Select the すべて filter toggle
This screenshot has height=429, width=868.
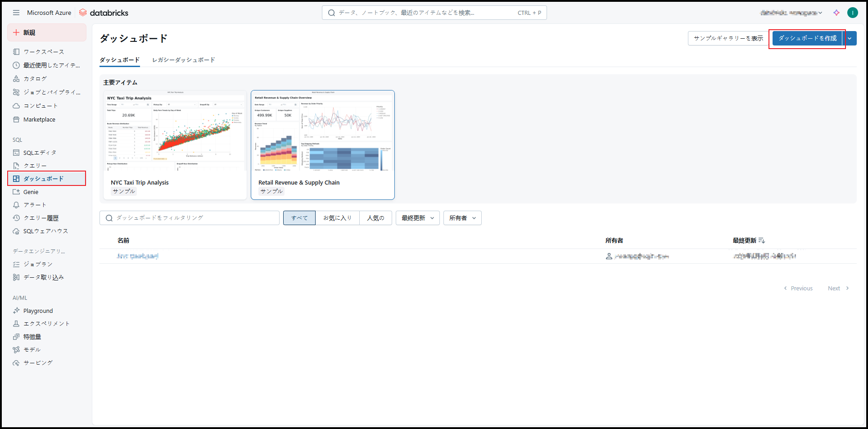coord(299,218)
